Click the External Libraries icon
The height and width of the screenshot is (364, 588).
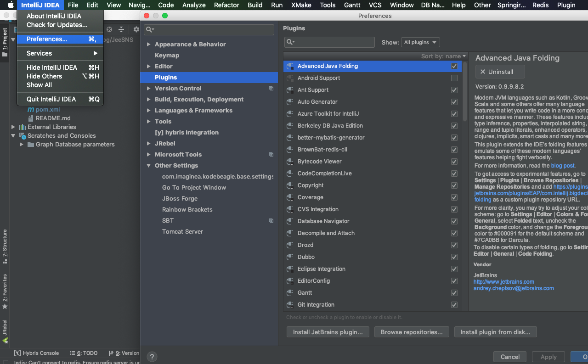[23, 127]
